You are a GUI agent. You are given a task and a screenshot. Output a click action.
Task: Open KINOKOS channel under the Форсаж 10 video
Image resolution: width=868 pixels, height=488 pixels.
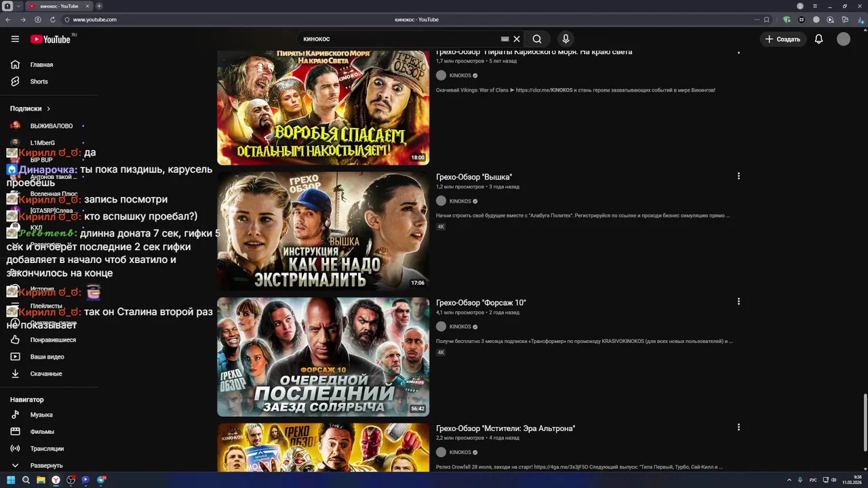pyautogui.click(x=460, y=327)
